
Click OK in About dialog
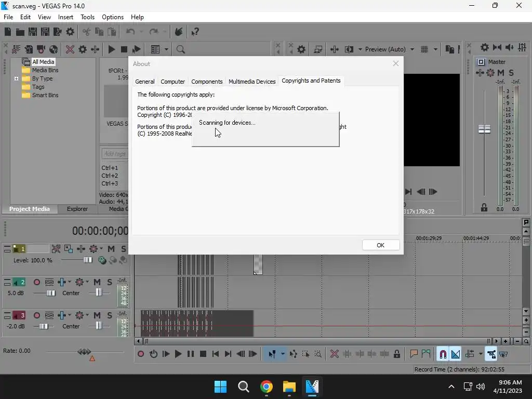click(381, 245)
